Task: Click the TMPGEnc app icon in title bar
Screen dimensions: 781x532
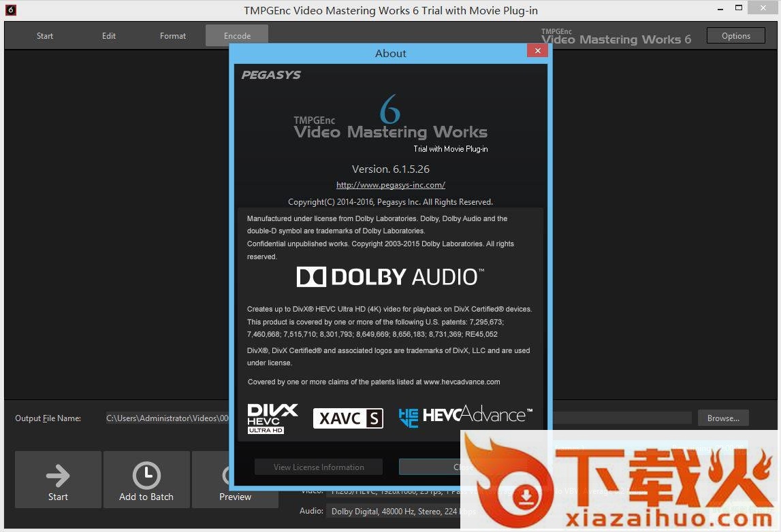Action: [10, 10]
